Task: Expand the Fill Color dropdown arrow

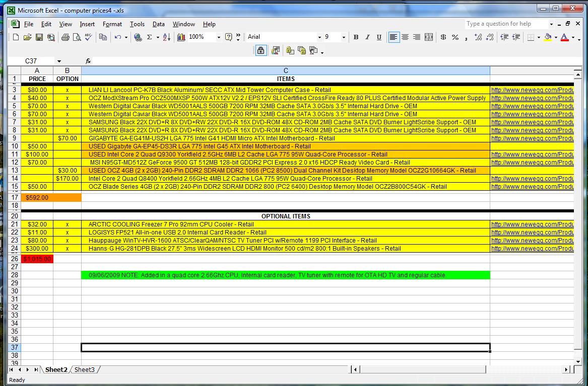Action: click(556, 37)
